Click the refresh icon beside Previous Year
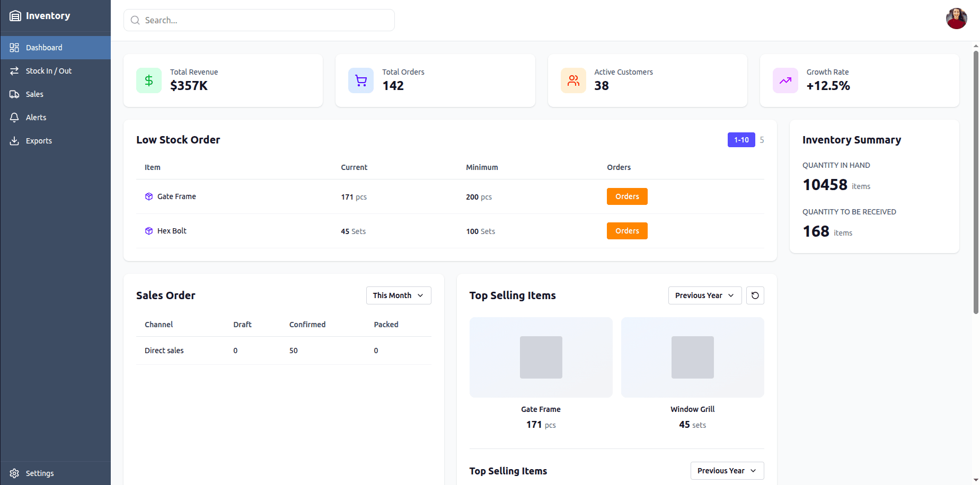The width and height of the screenshot is (980, 485). [x=755, y=295]
